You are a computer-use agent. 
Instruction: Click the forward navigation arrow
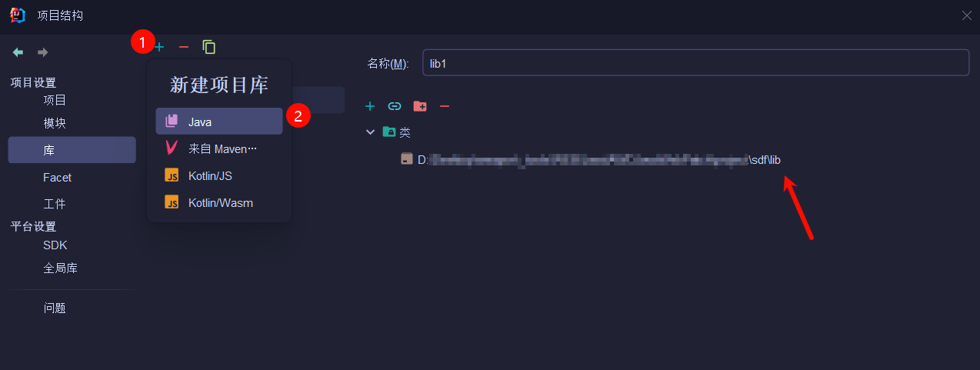[x=43, y=52]
